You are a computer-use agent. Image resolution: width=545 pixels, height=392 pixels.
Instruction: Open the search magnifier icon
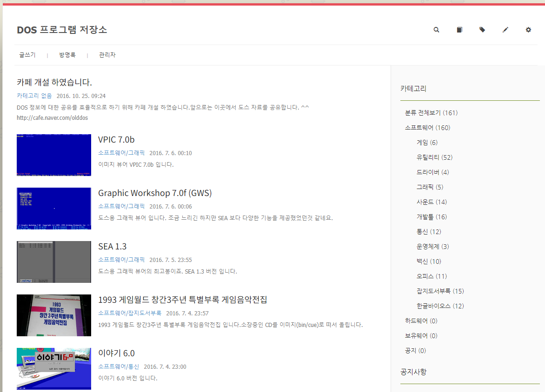pos(436,30)
